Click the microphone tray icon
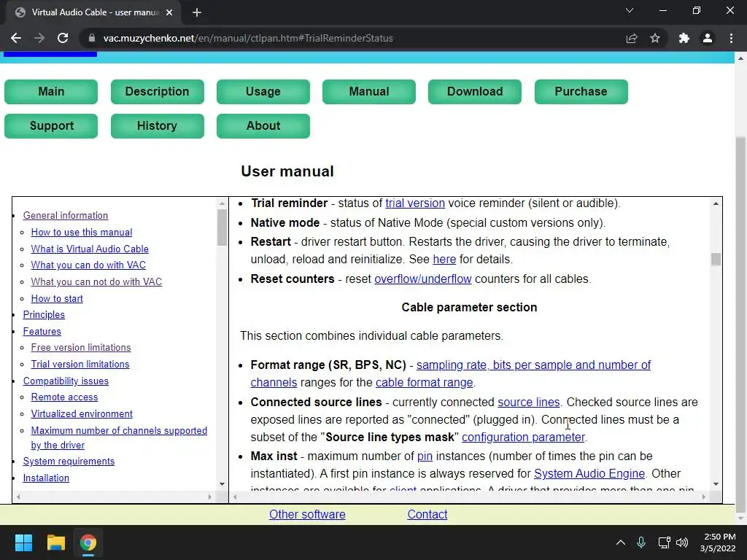Image resolution: width=747 pixels, height=560 pixels. [x=641, y=542]
